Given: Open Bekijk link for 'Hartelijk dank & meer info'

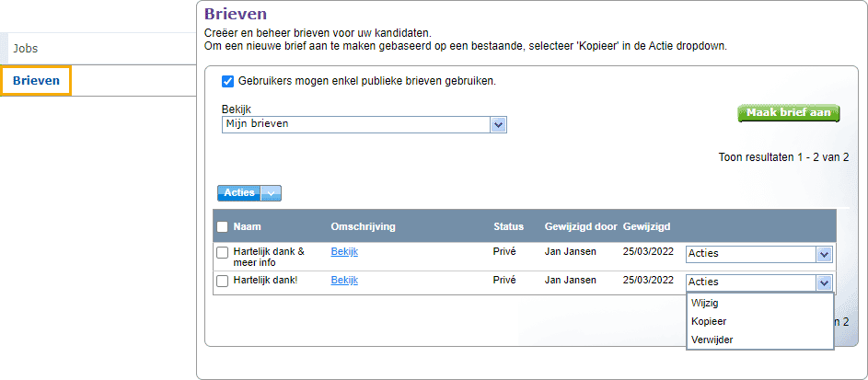Looking at the screenshot, I should pyautogui.click(x=344, y=252).
